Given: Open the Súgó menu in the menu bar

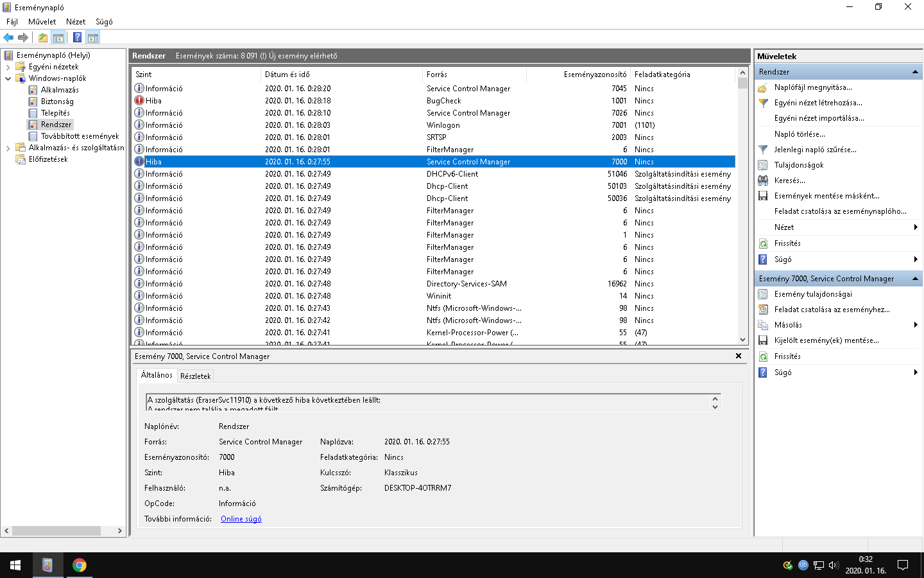Looking at the screenshot, I should coord(104,22).
